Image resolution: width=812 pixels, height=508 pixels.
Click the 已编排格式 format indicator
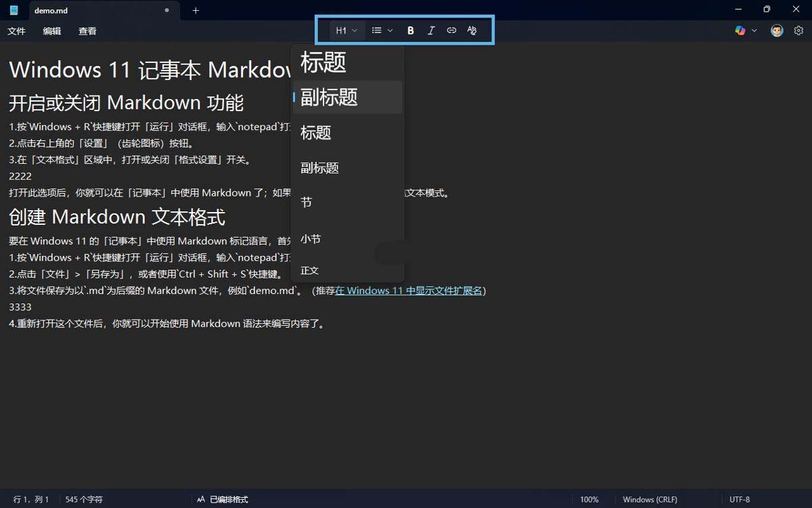[x=223, y=499]
